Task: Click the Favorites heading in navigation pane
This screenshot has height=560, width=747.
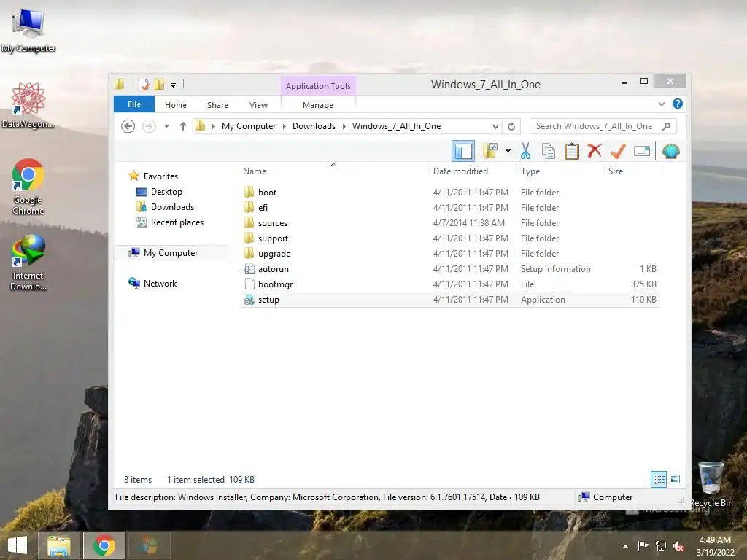Action: click(x=160, y=176)
